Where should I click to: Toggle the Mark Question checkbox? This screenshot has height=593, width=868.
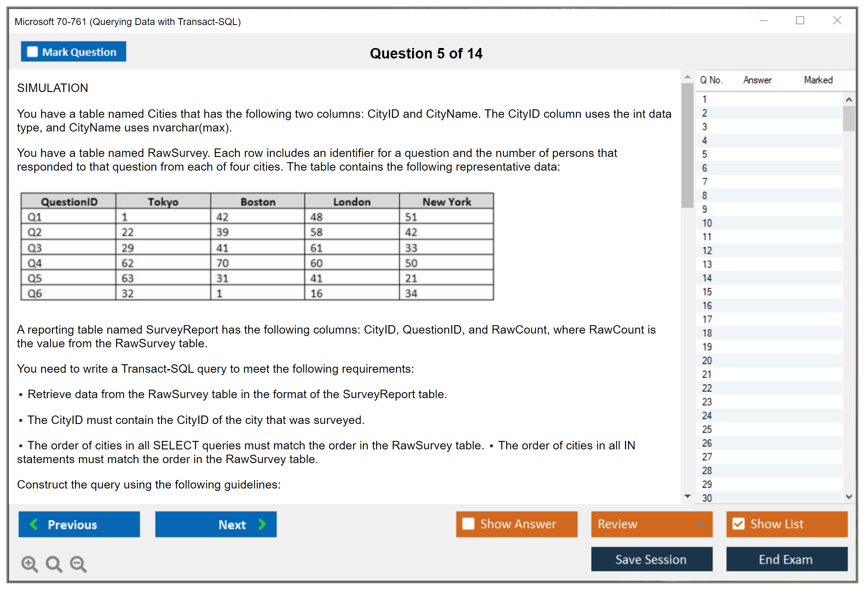pos(32,52)
